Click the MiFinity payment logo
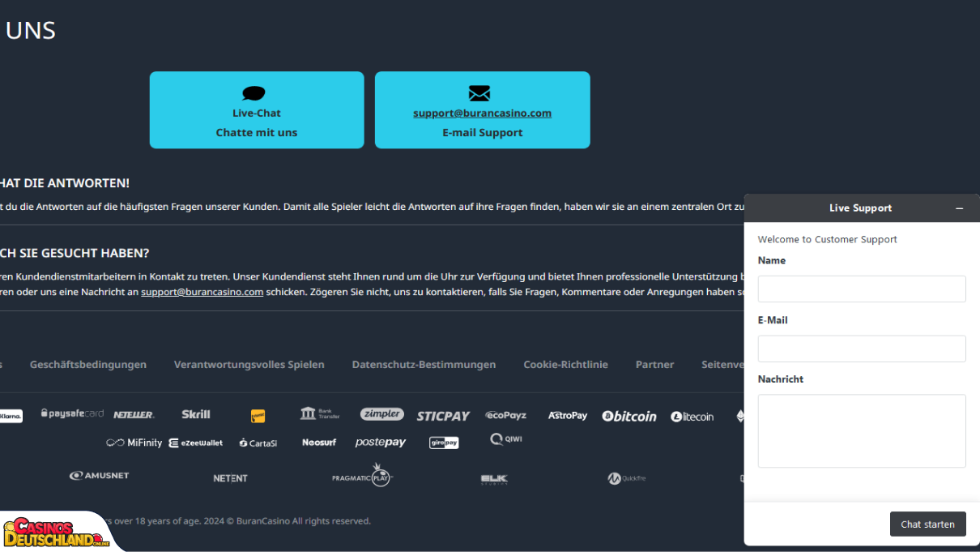Screen dimensions: 980x552 [134, 443]
